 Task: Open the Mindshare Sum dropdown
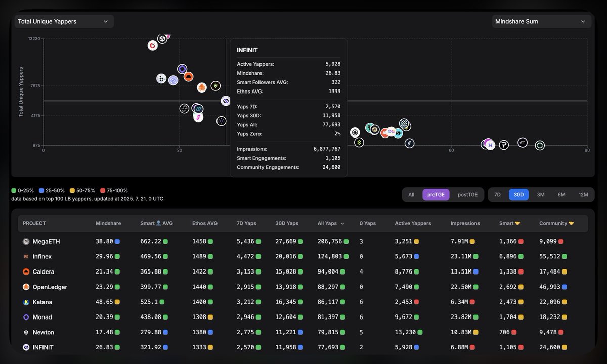coord(541,21)
